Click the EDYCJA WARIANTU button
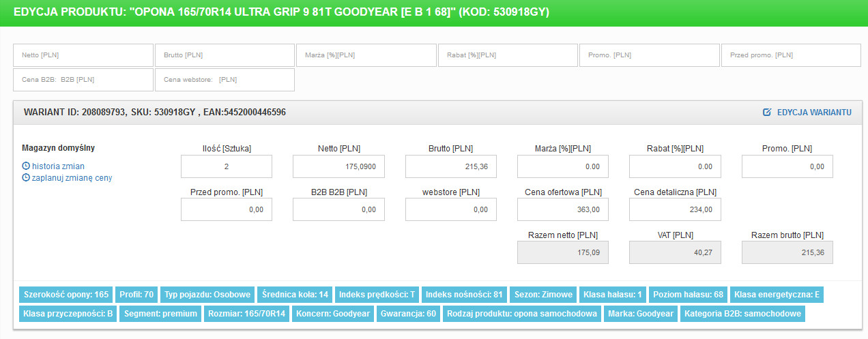The image size is (868, 339). 813,112
